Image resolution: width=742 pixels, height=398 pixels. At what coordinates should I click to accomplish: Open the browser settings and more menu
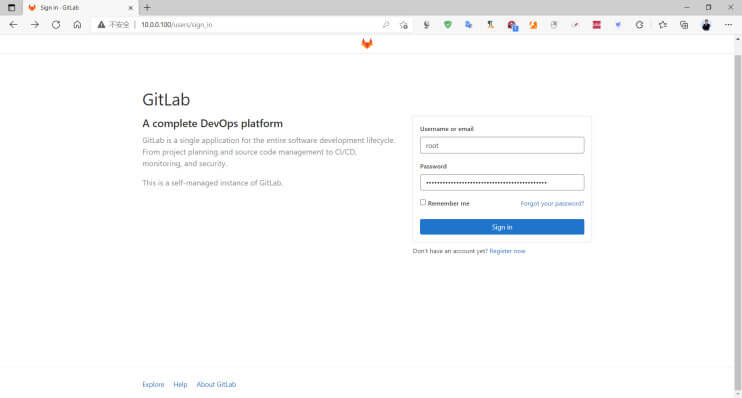pyautogui.click(x=728, y=25)
